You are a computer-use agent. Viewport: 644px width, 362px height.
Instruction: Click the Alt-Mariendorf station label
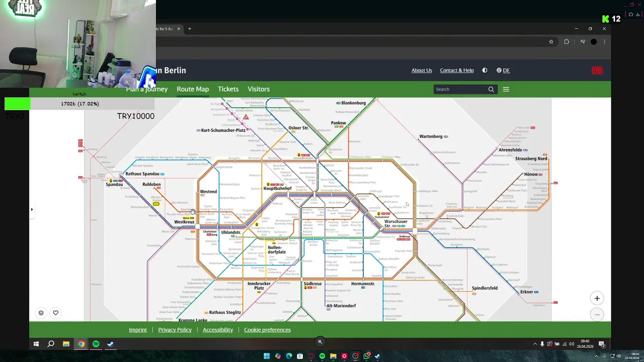click(x=341, y=306)
